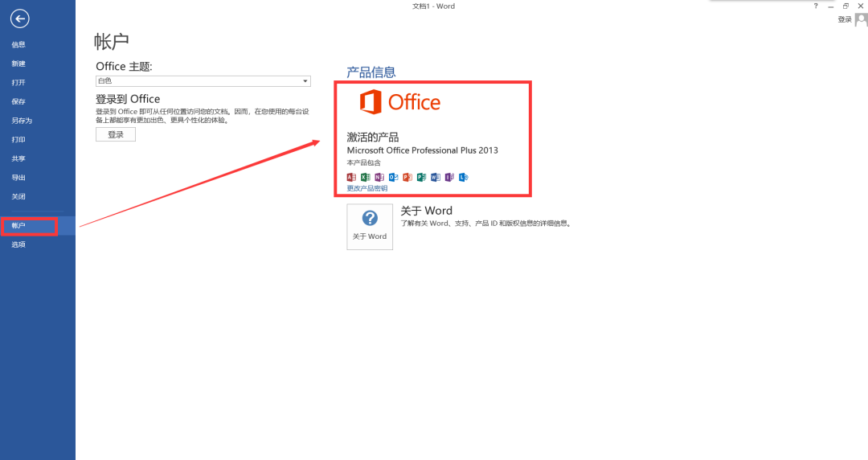868x460 pixels.
Task: Click the 'Microsoft Office Professional Plus 2013' text
Action: (423, 150)
